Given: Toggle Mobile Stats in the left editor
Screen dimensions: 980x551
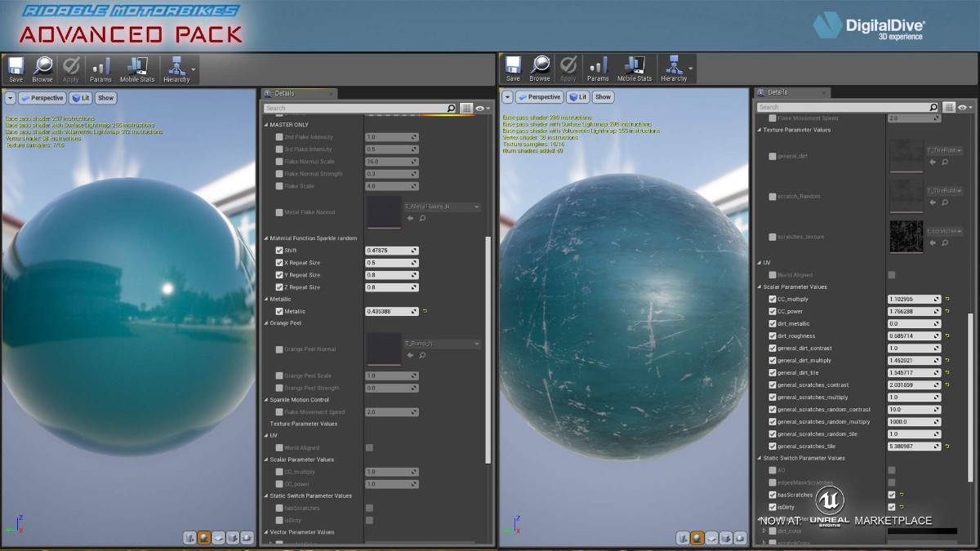Looking at the screenshot, I should [x=136, y=69].
